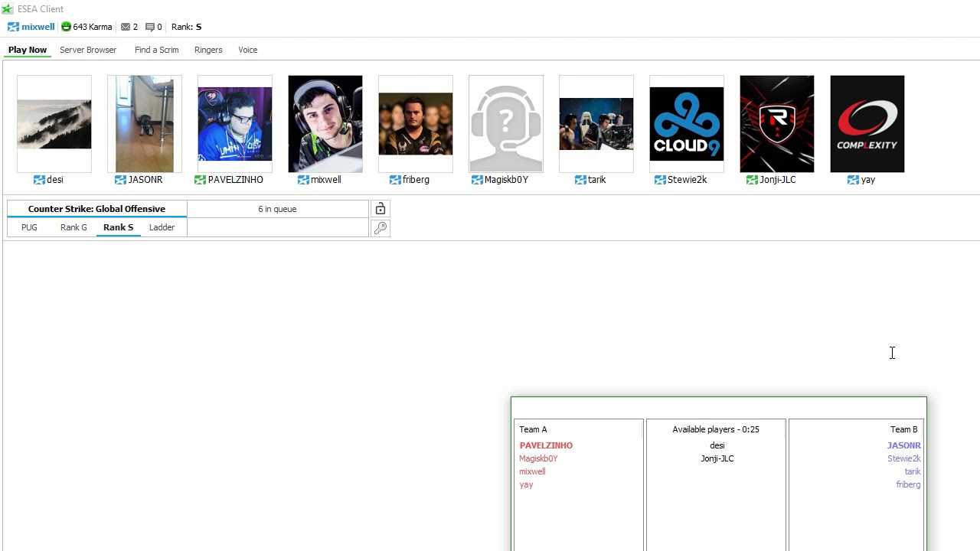Click the flag icon next to yay
The image size is (980, 551).
click(x=853, y=180)
